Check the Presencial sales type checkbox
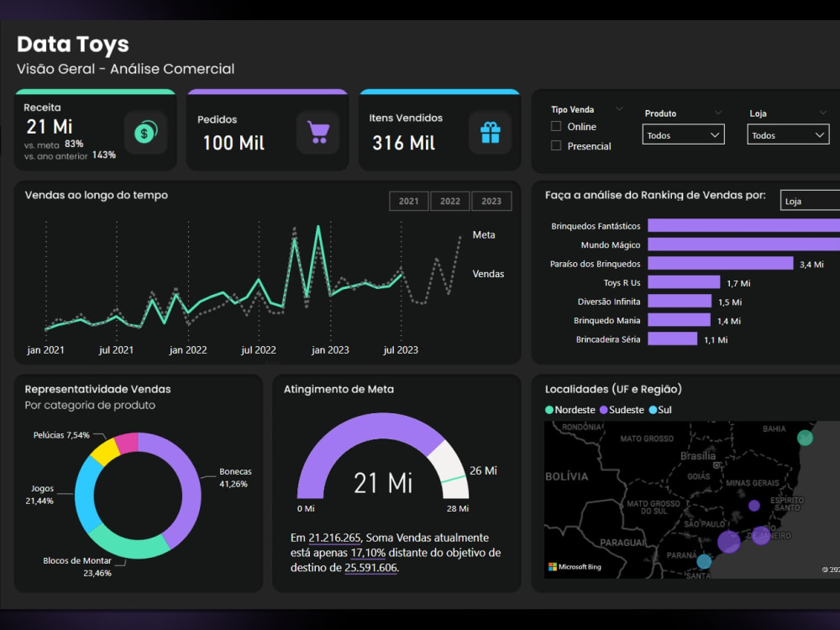840x630 pixels. tap(556, 145)
